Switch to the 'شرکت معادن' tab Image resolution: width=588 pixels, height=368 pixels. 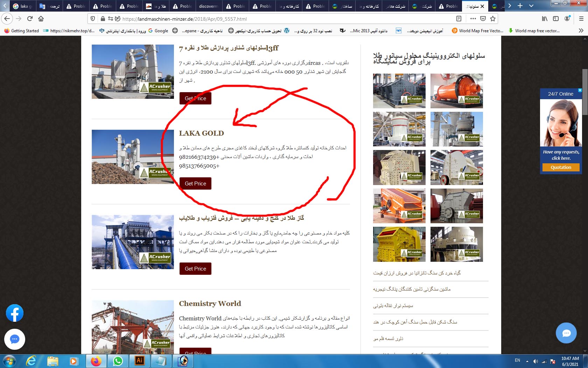point(396,6)
